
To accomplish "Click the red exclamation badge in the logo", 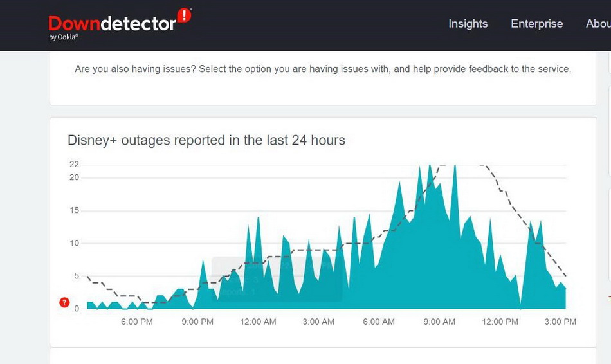I will pyautogui.click(x=184, y=15).
